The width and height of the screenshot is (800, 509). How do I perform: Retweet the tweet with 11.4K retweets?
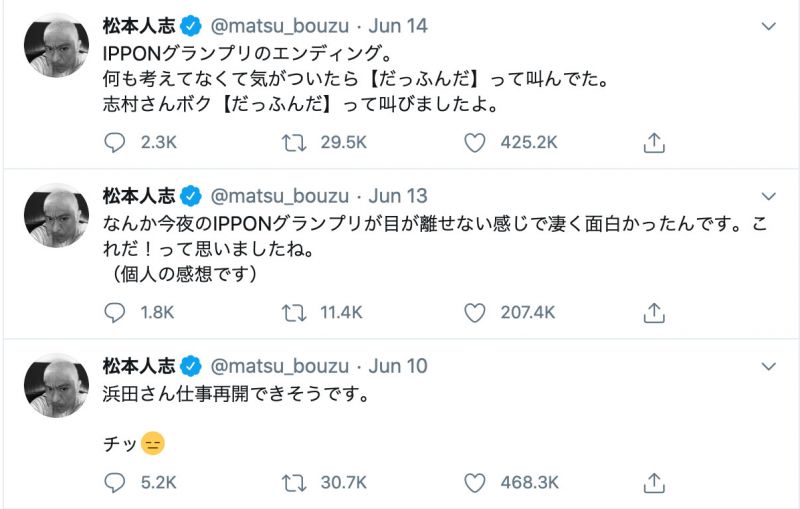(295, 313)
